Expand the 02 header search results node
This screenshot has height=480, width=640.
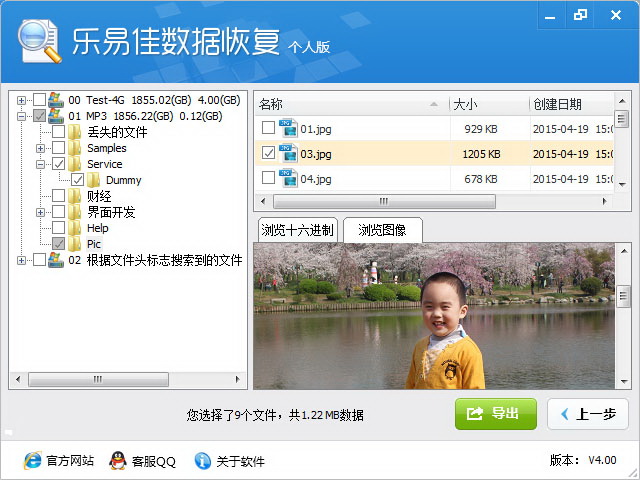(x=22, y=260)
